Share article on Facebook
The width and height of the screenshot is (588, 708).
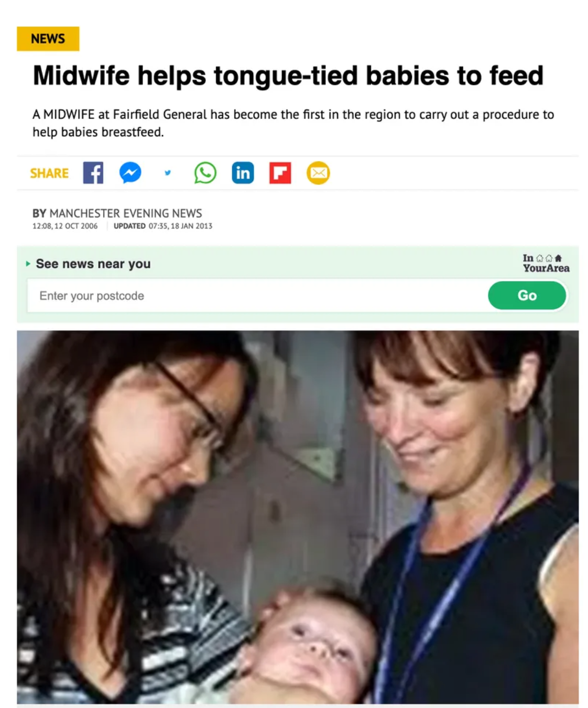[x=93, y=173]
